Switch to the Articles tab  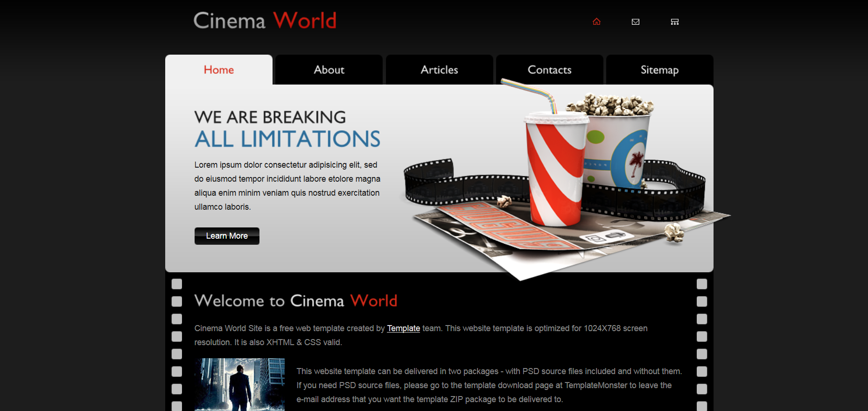click(x=439, y=70)
